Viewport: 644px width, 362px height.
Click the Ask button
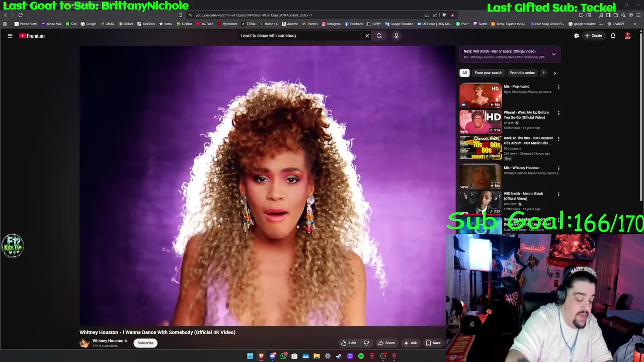pyautogui.click(x=410, y=343)
